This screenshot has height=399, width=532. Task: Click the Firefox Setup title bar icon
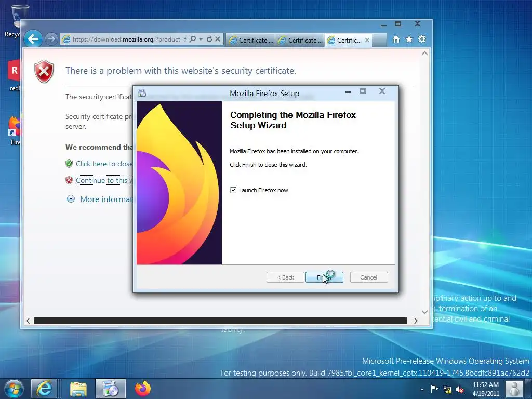[142, 93]
